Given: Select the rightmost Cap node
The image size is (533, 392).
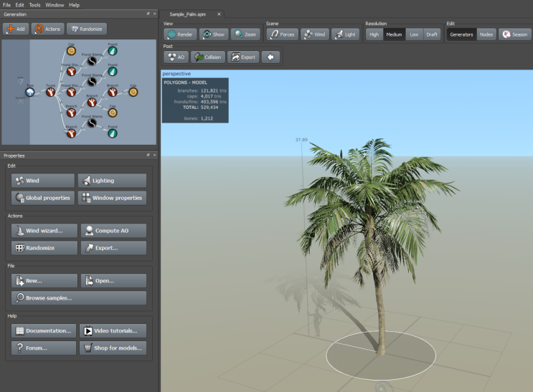Looking at the screenshot, I should click(x=133, y=92).
